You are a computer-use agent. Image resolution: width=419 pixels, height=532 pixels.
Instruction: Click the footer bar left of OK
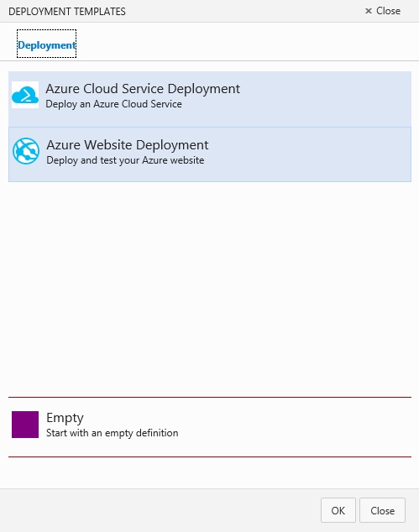[x=160, y=510]
